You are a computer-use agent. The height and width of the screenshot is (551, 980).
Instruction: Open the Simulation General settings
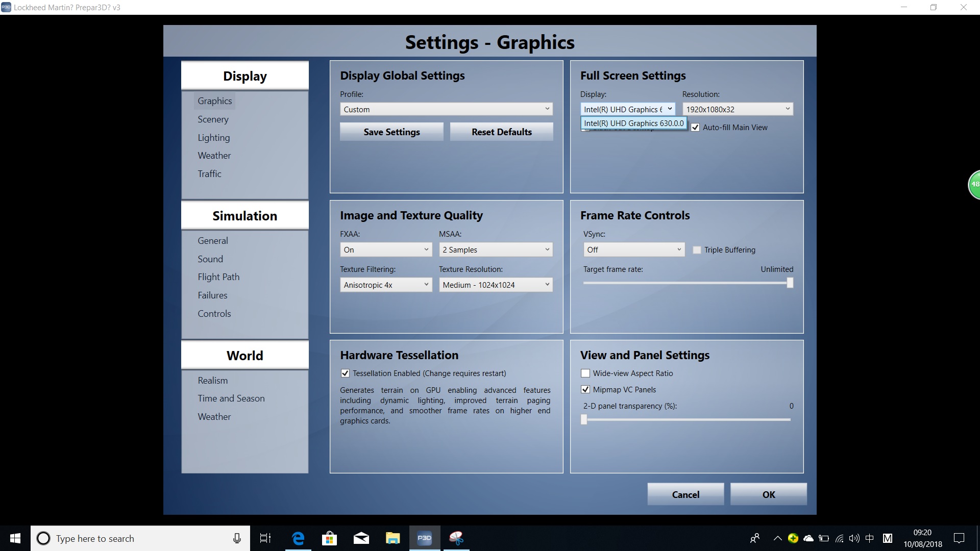[212, 241]
